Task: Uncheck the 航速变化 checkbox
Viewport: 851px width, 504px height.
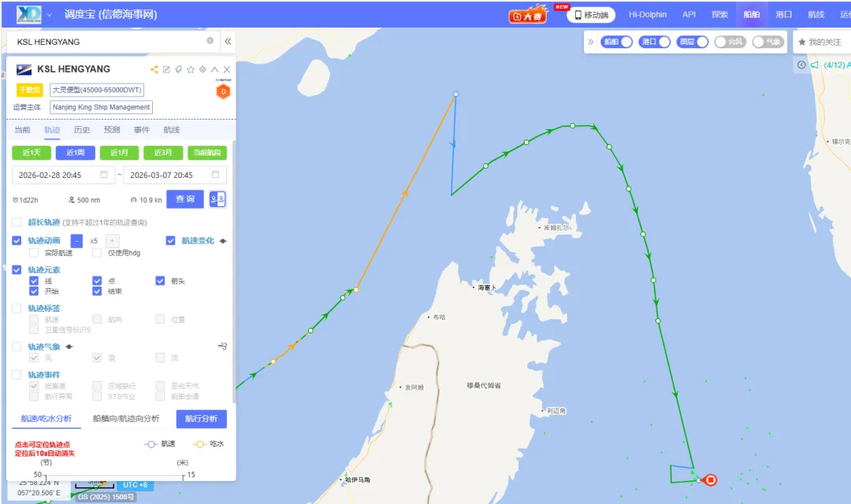Action: tap(170, 240)
